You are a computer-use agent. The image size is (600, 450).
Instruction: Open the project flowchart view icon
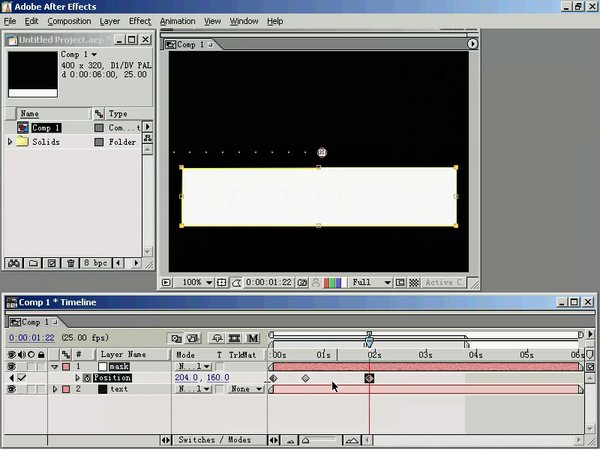148,138
